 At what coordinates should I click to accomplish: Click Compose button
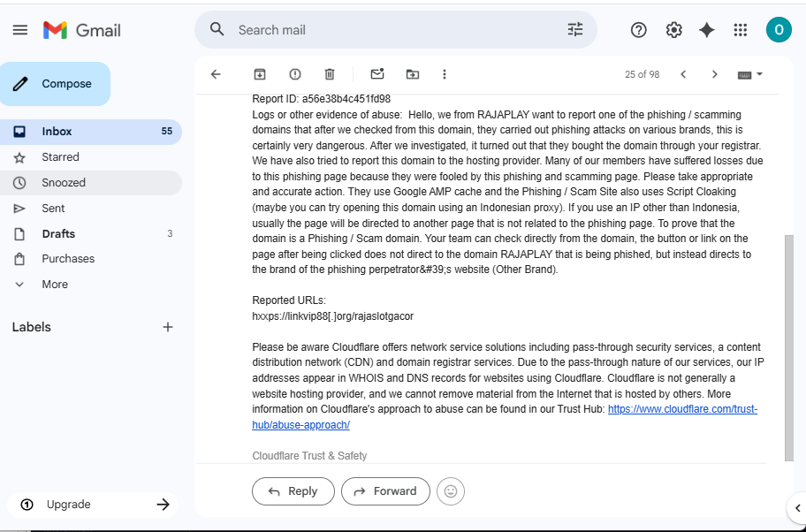[55, 84]
